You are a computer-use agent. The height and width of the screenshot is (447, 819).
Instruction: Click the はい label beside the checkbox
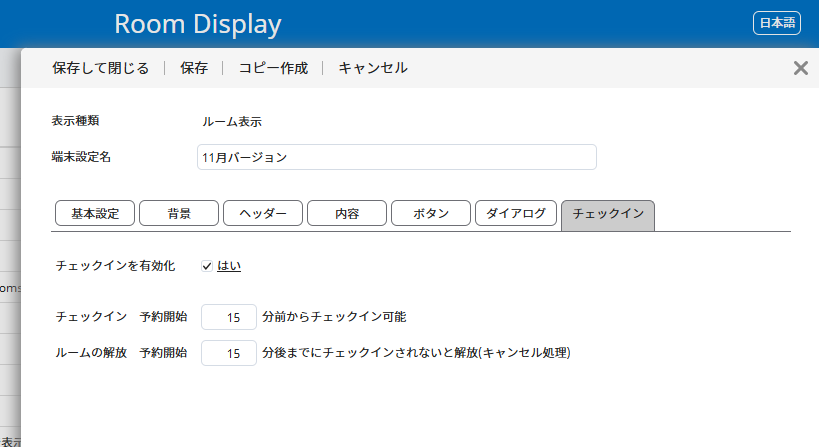click(x=229, y=266)
